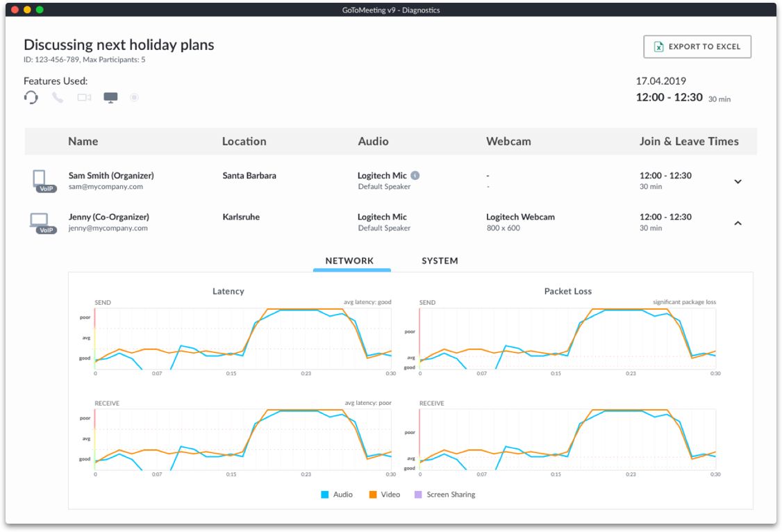Toggle the Screen Sharing legend purple swatch
This screenshot has height=532, width=782.
[x=417, y=494]
